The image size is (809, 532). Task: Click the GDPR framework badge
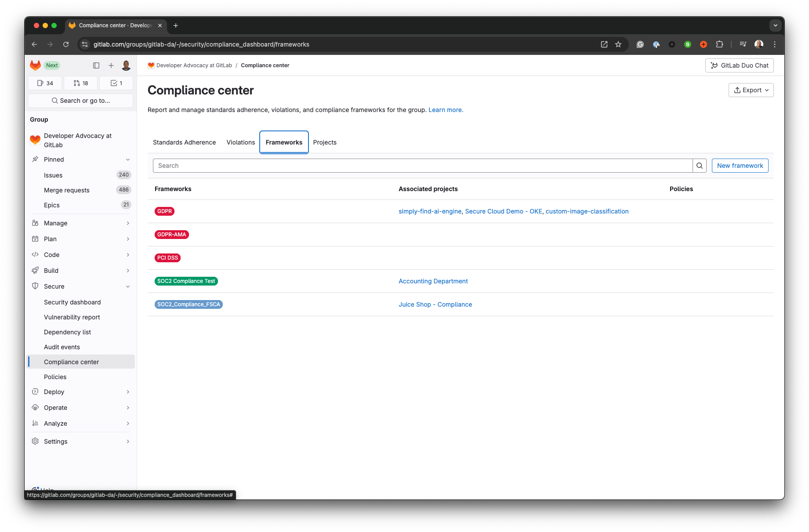(x=164, y=211)
